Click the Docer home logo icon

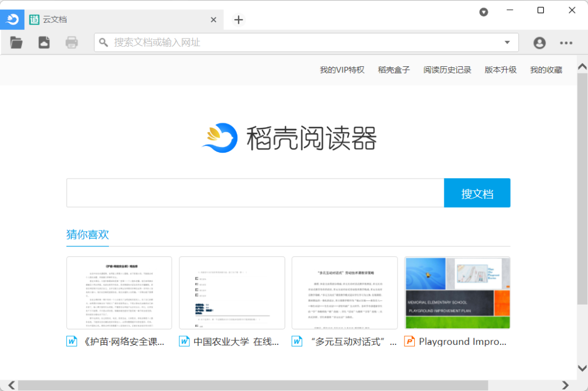click(12, 20)
